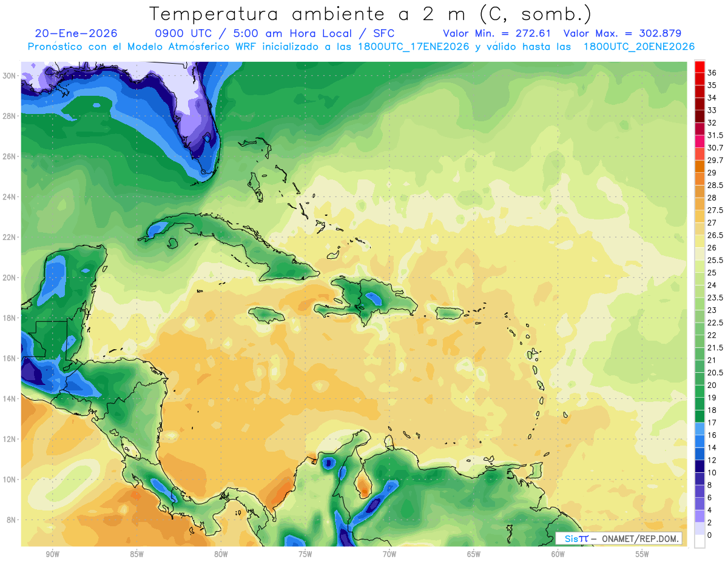Click the '0900 UTC' time text
This screenshot has width=728, height=562.
(x=184, y=33)
